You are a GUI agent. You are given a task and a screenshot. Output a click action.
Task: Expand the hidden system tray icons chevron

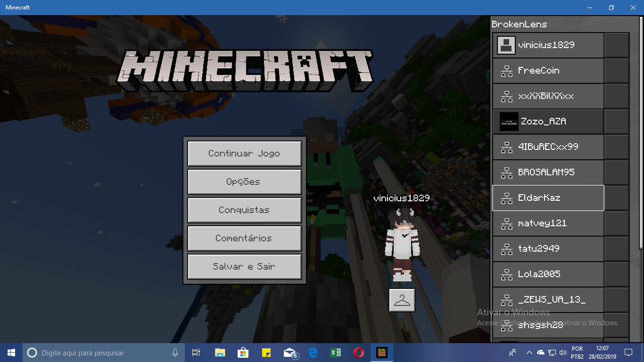(529, 353)
